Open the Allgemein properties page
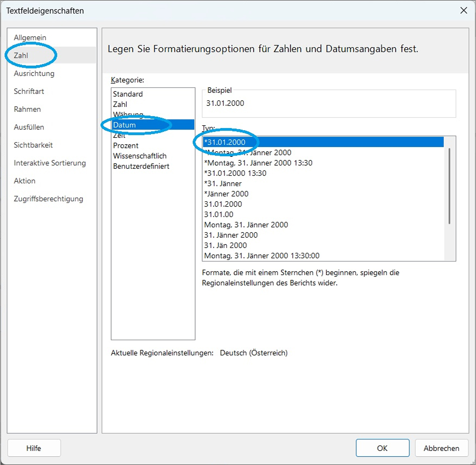The image size is (476, 465). point(30,37)
